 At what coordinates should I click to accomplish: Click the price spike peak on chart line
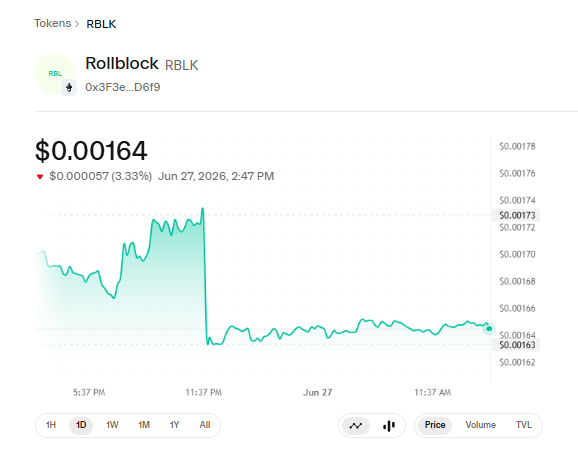(202, 209)
